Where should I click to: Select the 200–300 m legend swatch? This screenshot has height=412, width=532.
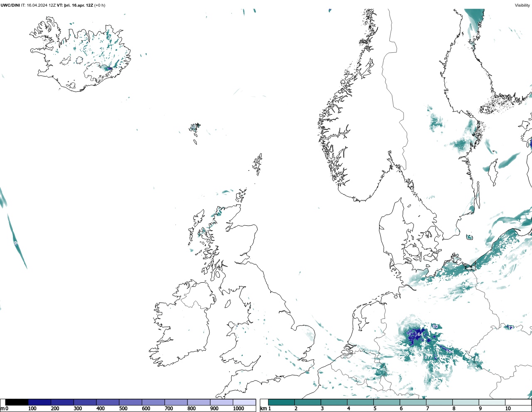pyautogui.click(x=62, y=402)
